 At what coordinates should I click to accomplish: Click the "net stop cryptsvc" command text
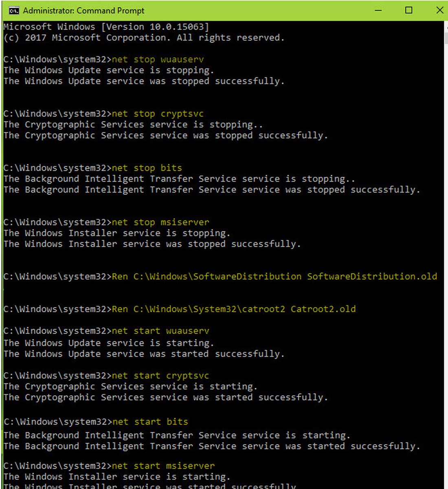[158, 114]
